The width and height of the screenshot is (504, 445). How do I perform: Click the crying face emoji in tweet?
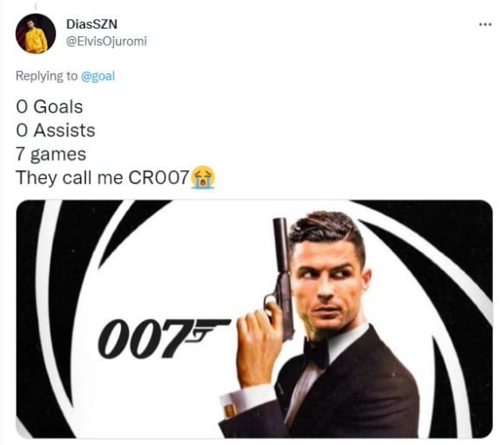pyautogui.click(x=203, y=177)
